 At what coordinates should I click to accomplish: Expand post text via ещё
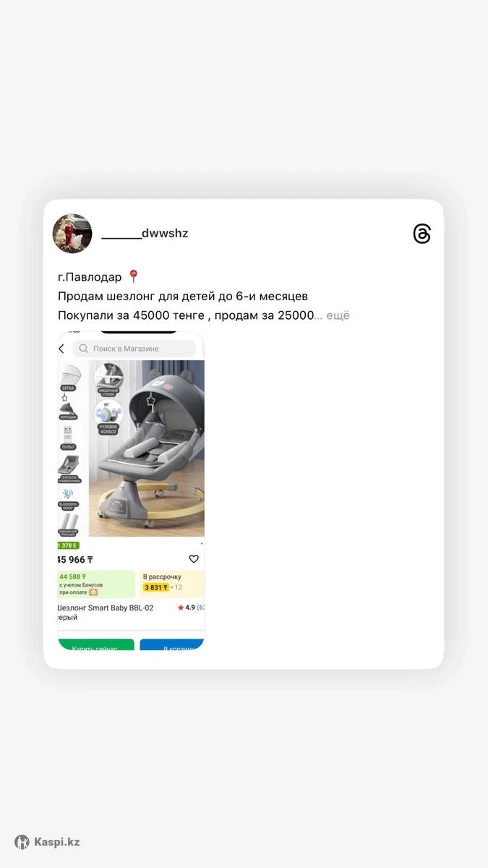(338, 315)
